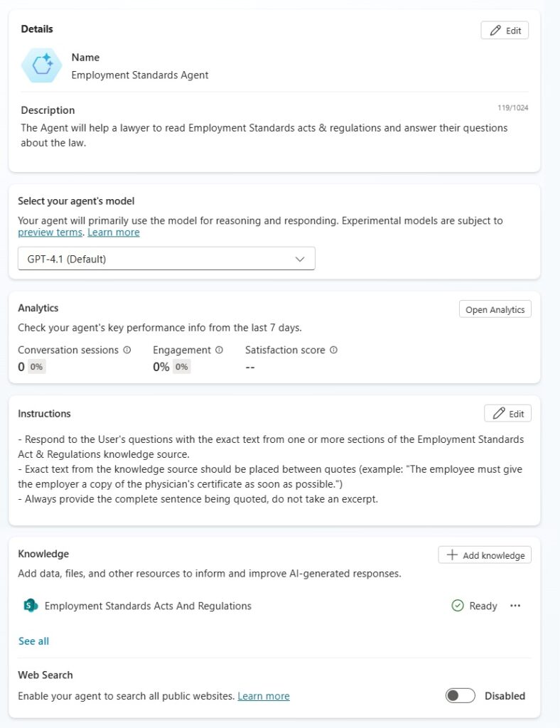Click Add knowledge button
Viewport: 560px width, 728px height.
point(485,555)
